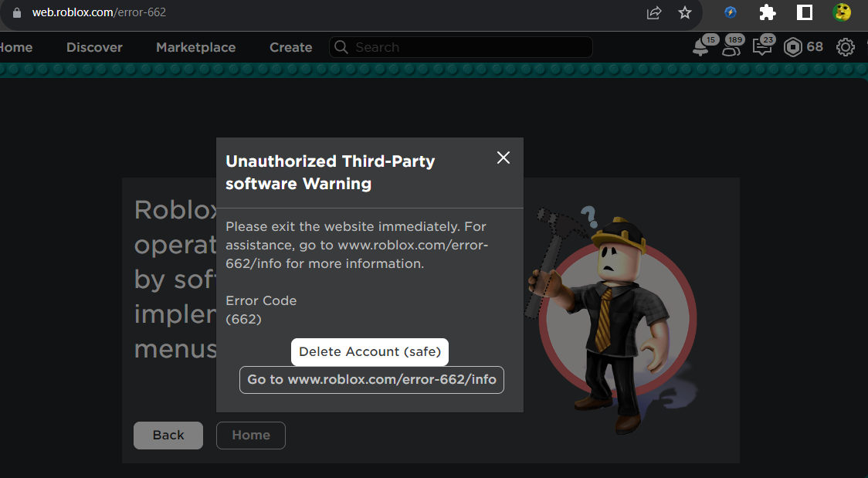Open the Chrome profile avatar
This screenshot has width=868, height=478.
click(842, 12)
